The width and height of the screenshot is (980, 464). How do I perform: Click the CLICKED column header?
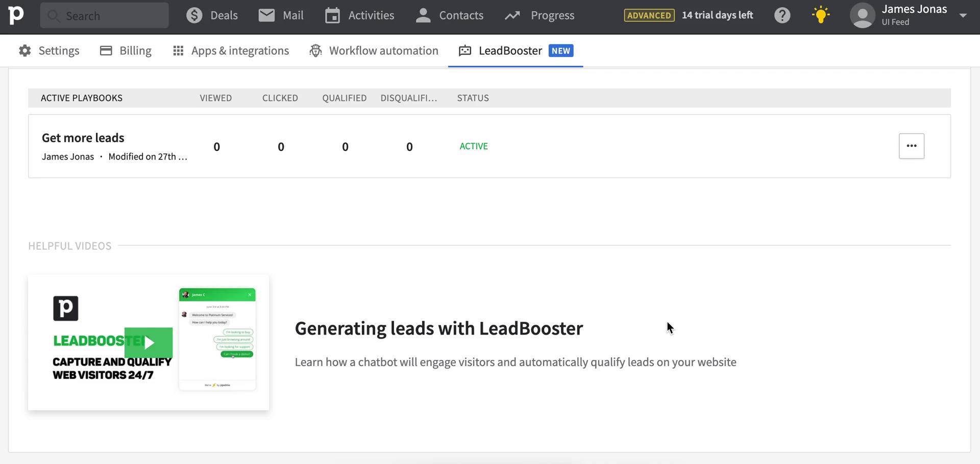click(x=280, y=98)
